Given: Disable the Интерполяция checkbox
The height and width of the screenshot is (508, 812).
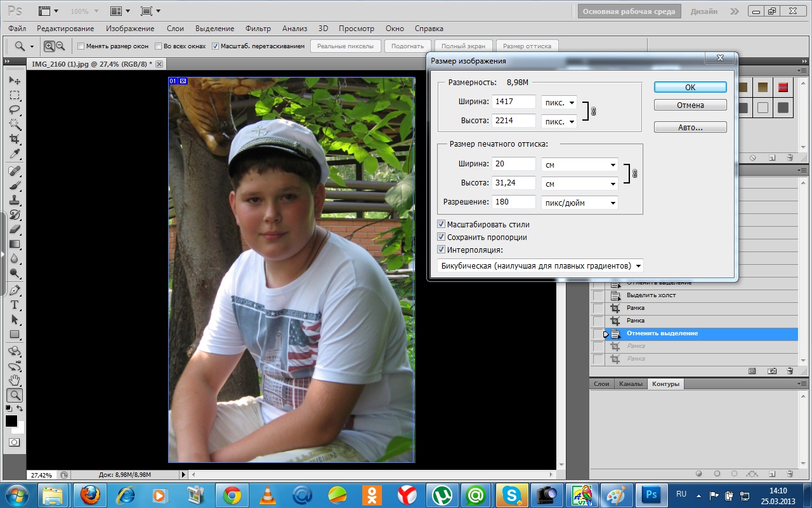Looking at the screenshot, I should (441, 250).
